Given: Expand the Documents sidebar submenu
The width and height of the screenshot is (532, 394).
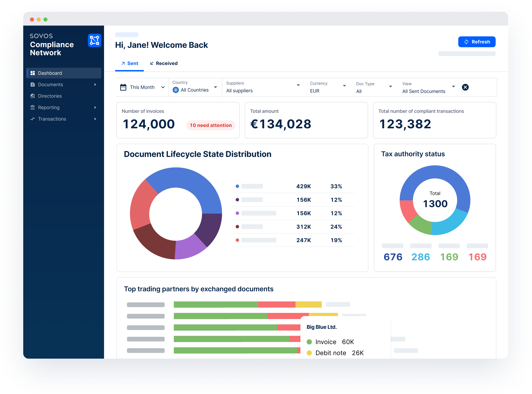Looking at the screenshot, I should [x=95, y=84].
